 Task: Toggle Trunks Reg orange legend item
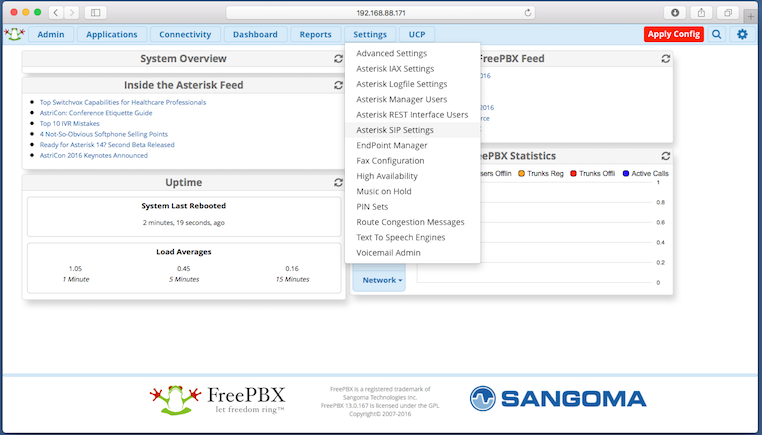[x=540, y=174]
